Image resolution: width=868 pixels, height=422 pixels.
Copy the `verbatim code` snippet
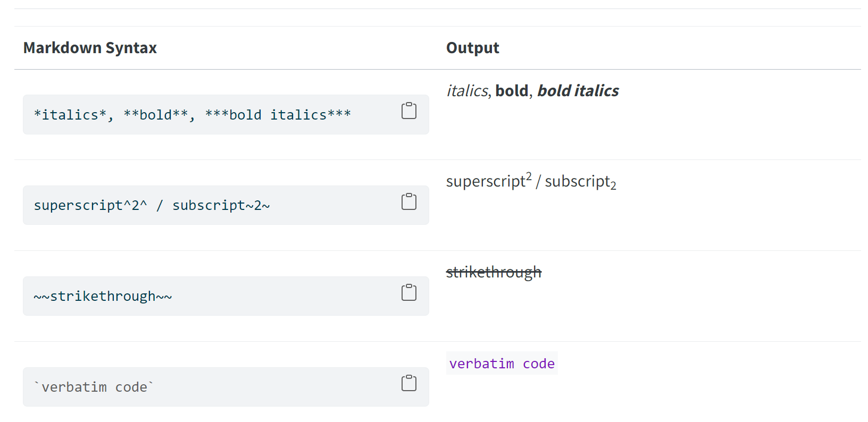click(408, 383)
